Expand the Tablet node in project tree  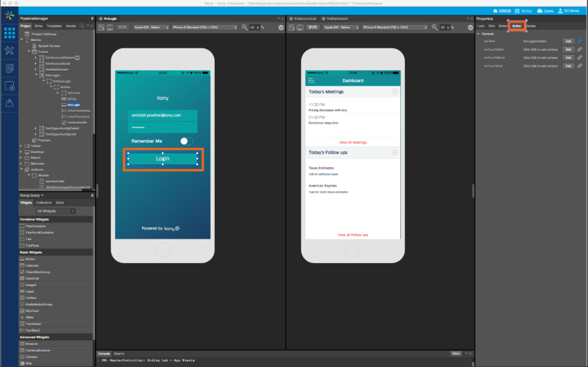click(21, 146)
